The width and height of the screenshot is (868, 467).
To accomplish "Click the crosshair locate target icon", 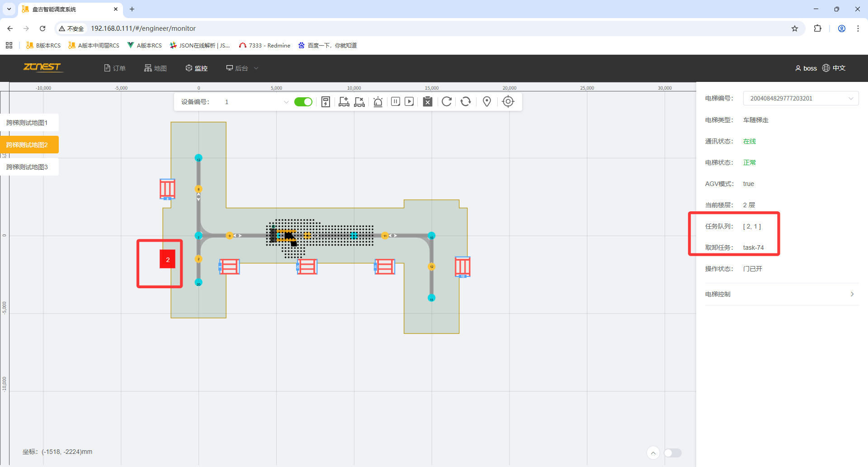I will [x=508, y=102].
